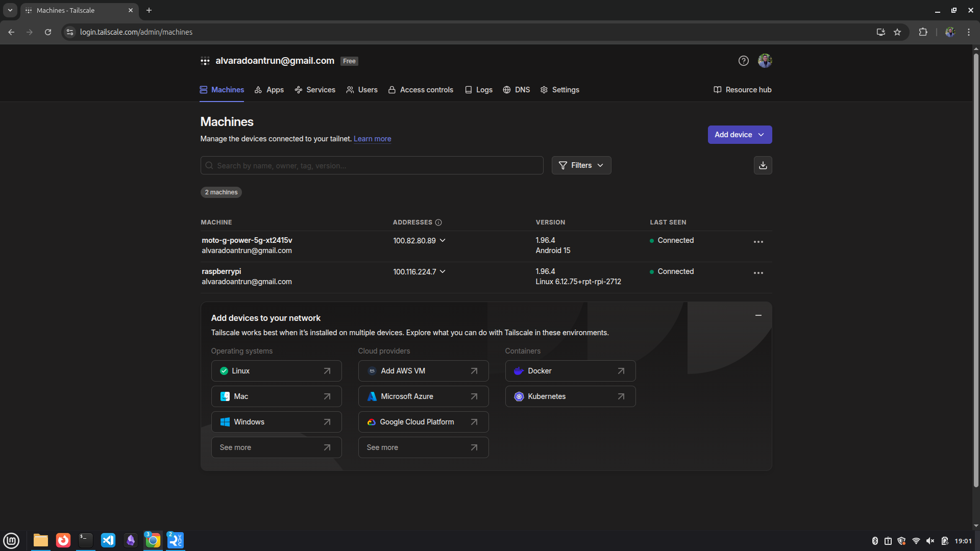980x551 pixels.
Task: Open new browser tab
Action: tap(149, 10)
